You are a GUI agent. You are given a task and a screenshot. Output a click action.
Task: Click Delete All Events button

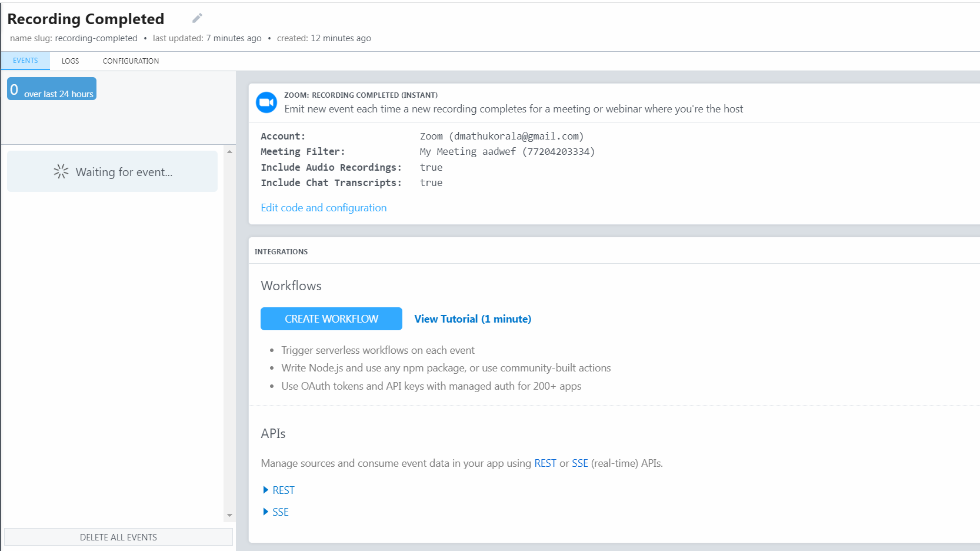pos(118,537)
